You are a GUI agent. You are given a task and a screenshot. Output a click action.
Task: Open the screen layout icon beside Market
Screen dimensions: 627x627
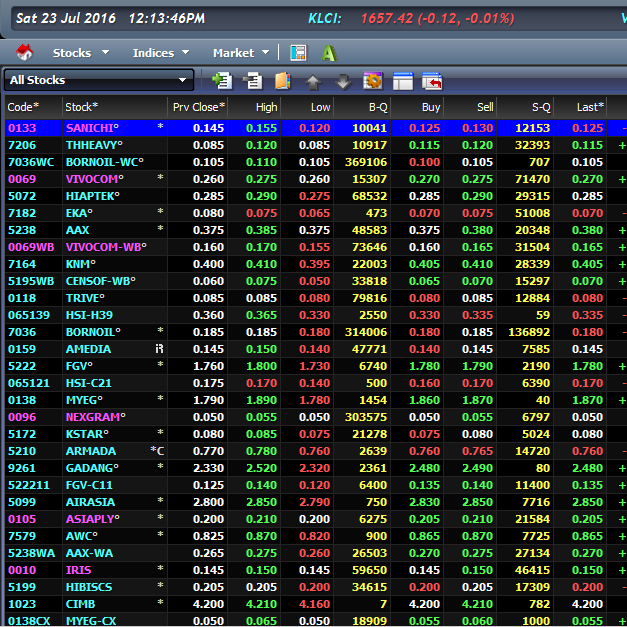(298, 53)
